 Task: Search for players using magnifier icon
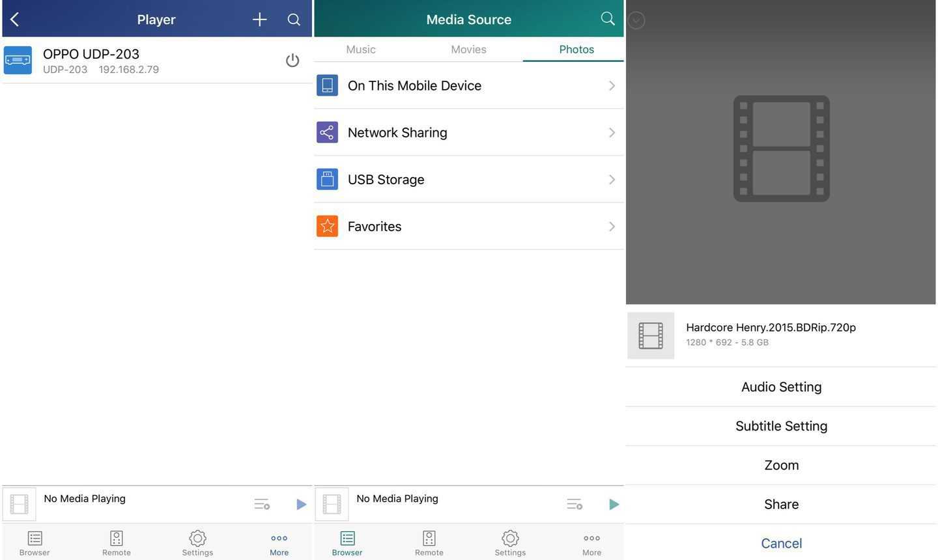[294, 20]
